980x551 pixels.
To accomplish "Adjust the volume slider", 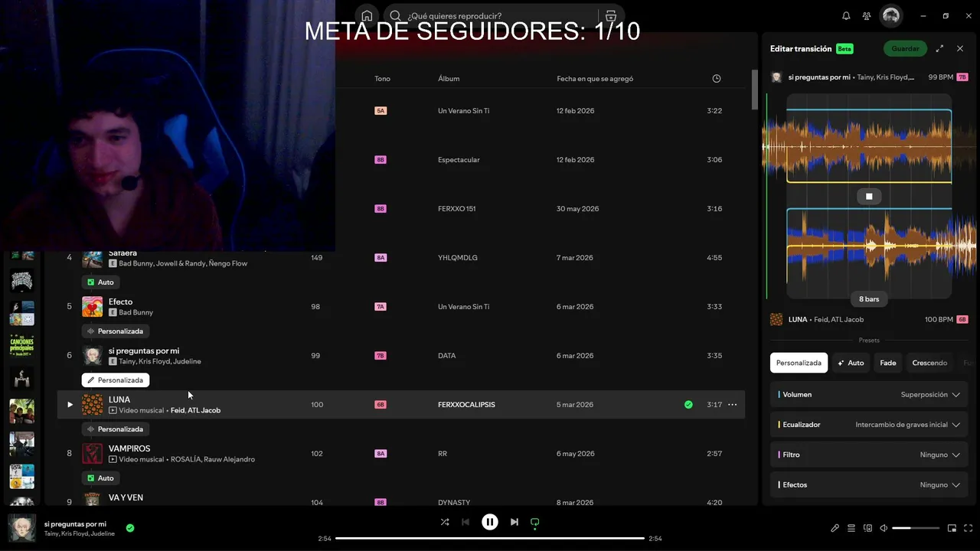I will tap(916, 528).
